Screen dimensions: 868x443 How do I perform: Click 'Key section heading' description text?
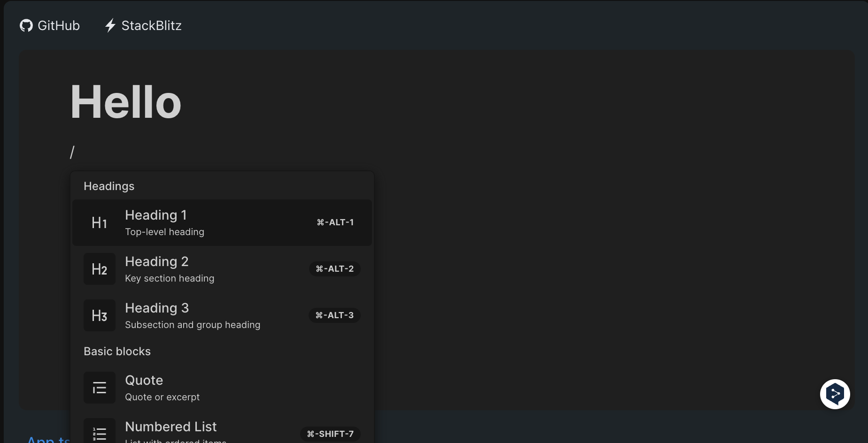pyautogui.click(x=170, y=278)
